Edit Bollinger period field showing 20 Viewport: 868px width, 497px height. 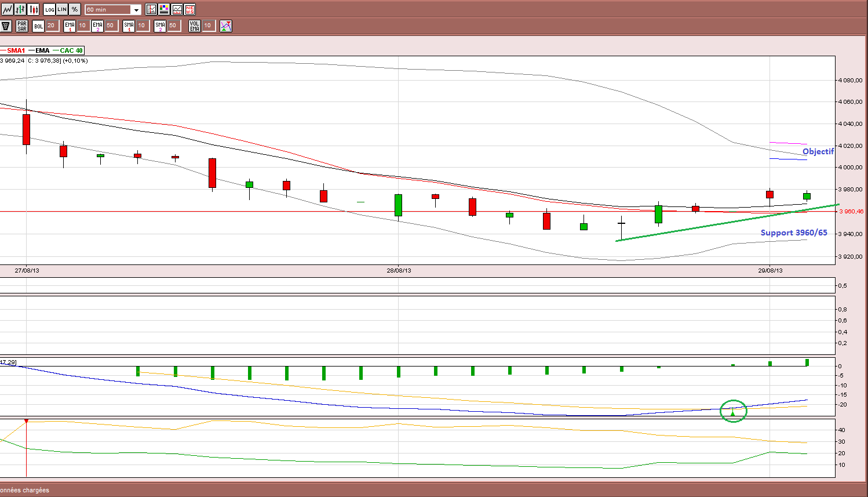click(x=52, y=26)
